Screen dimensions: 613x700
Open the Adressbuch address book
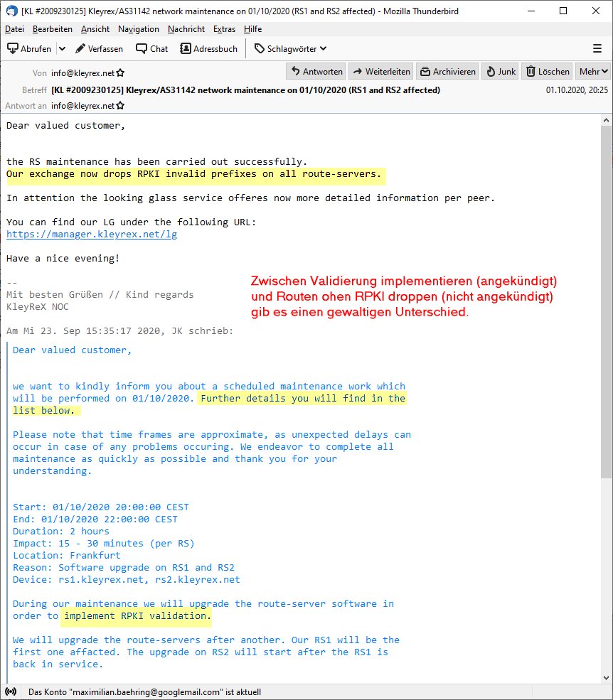[x=209, y=48]
